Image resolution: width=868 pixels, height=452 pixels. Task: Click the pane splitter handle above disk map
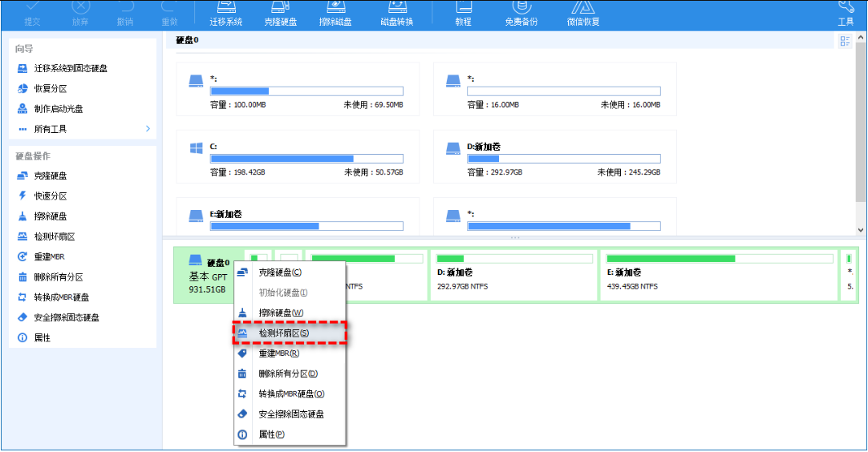click(514, 238)
